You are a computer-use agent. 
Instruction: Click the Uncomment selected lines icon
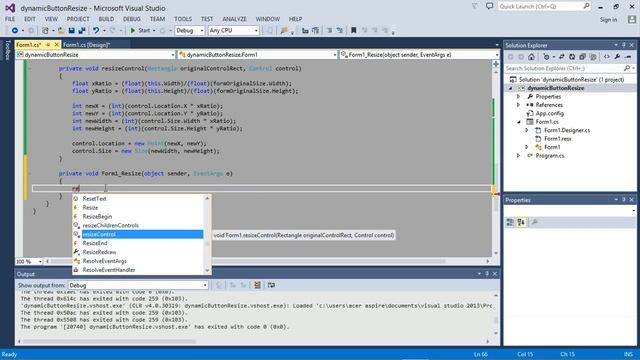pyautogui.click(x=340, y=30)
